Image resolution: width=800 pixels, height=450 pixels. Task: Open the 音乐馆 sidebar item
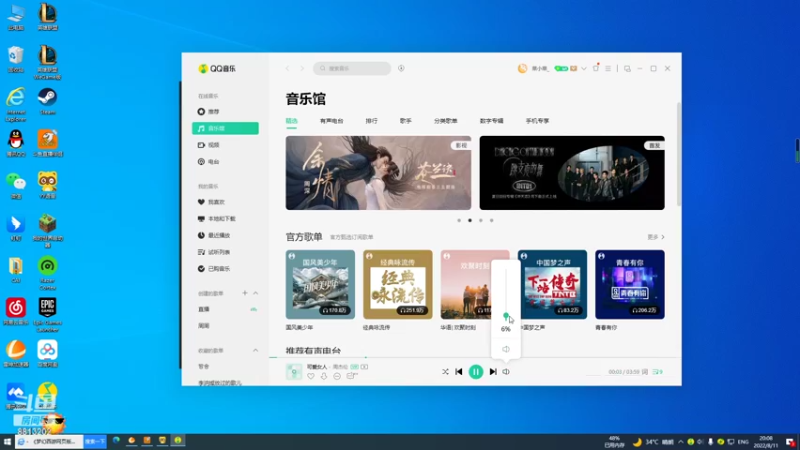pos(225,129)
